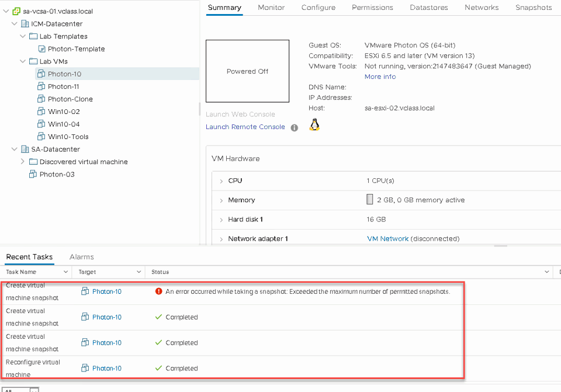Click the 'VMware Photon OS (64-bit)' value
The height and width of the screenshot is (392, 561).
pos(410,45)
